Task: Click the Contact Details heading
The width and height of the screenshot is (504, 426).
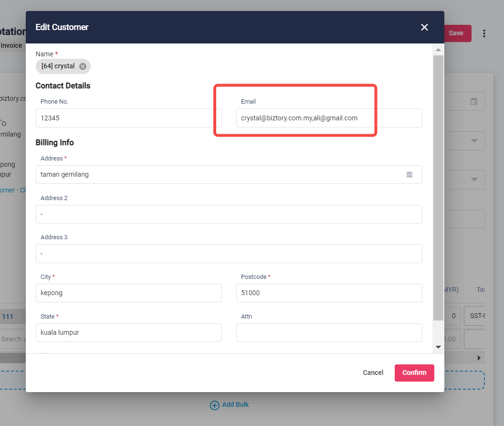Action: tap(63, 85)
